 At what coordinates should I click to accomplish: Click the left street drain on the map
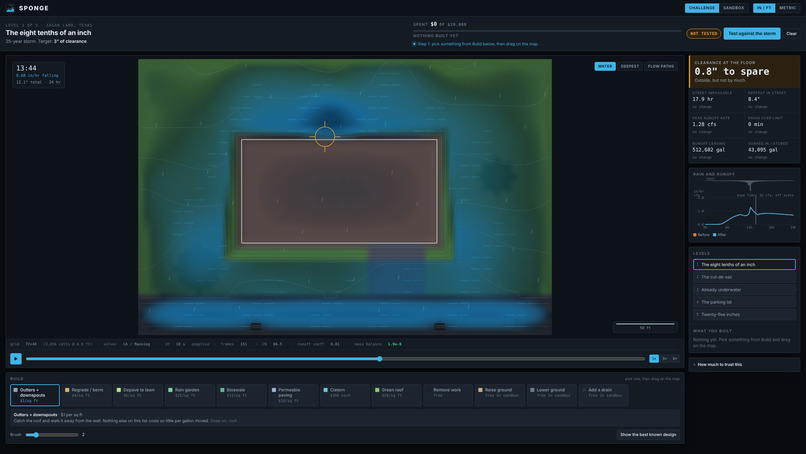255,326
